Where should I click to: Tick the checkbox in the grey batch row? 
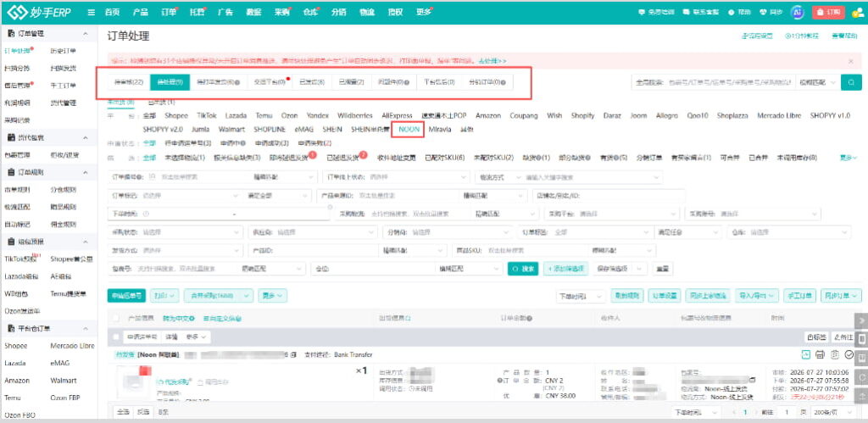pos(115,337)
